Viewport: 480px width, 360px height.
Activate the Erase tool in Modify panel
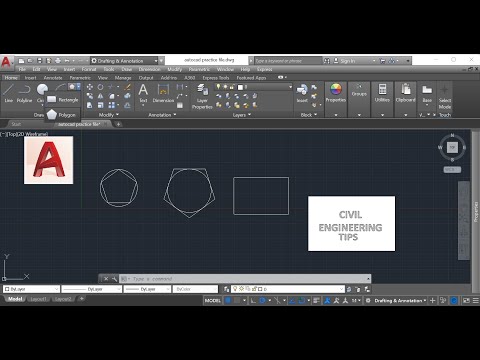(127, 87)
